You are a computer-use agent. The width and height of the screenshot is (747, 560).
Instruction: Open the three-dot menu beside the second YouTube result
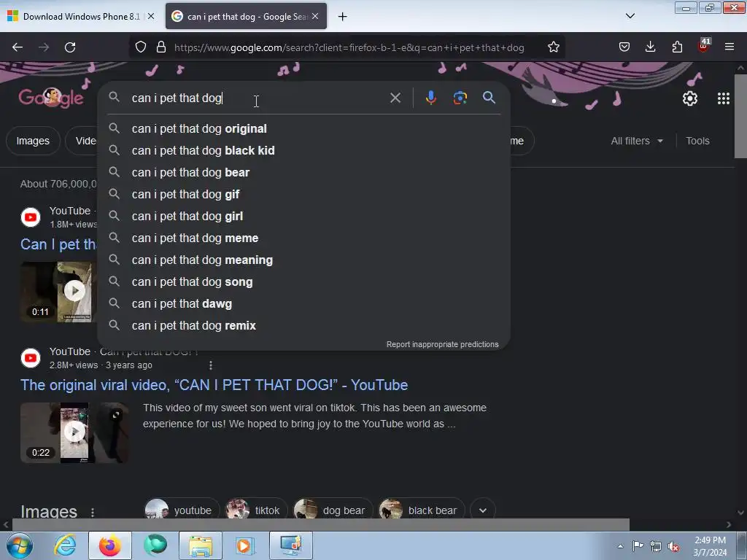tap(211, 365)
